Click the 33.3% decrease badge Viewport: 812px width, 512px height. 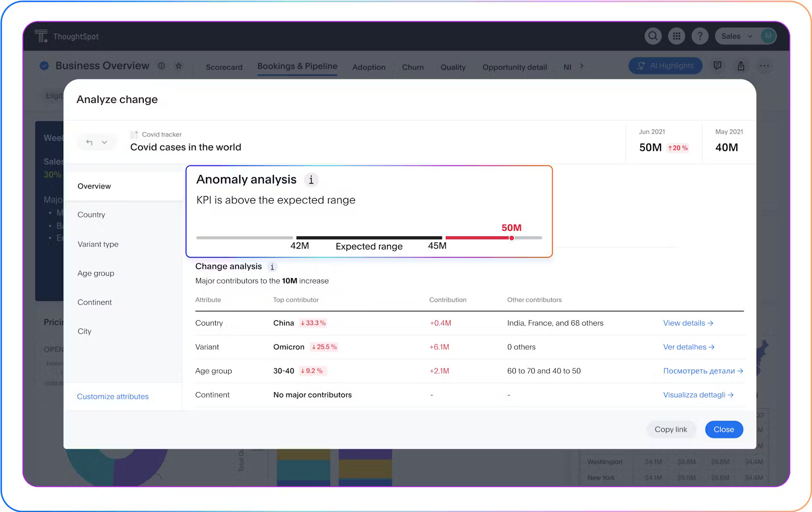(x=313, y=323)
